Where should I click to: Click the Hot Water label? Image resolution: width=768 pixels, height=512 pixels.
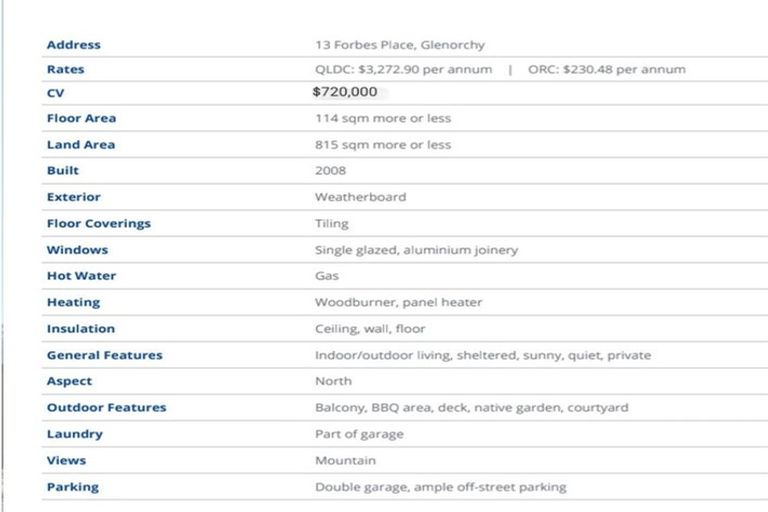81,276
